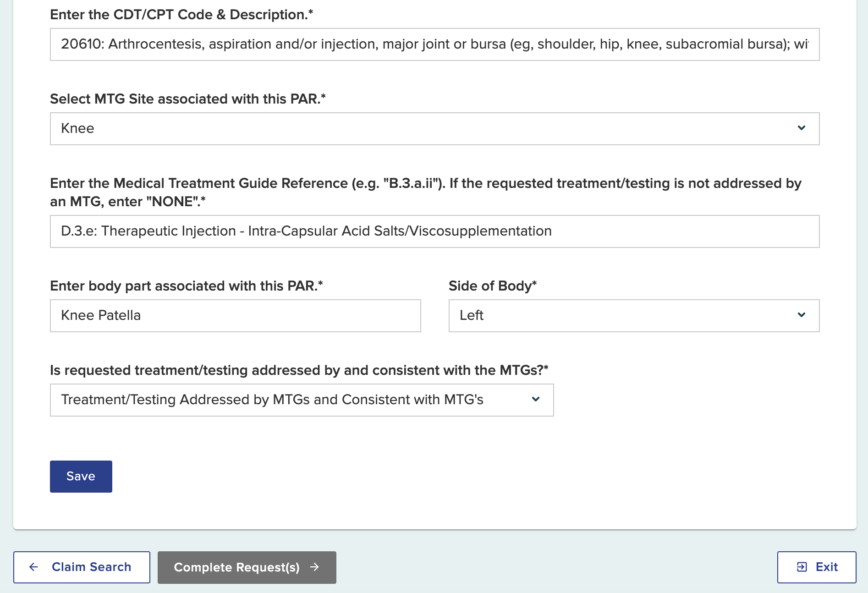Click the 'Side of Body' label text
Image resolution: width=868 pixels, height=593 pixels.
[x=492, y=286]
